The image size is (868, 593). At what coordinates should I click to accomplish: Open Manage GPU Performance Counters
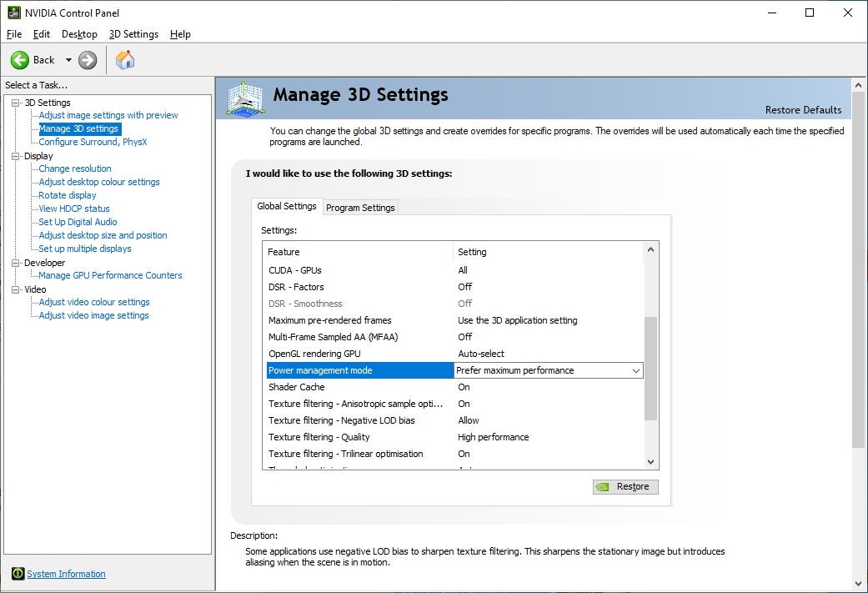pos(110,275)
